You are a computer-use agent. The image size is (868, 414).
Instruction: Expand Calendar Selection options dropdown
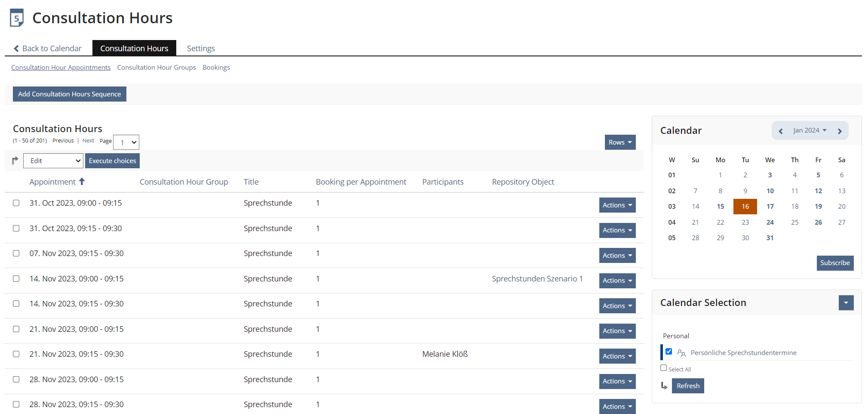pos(846,303)
